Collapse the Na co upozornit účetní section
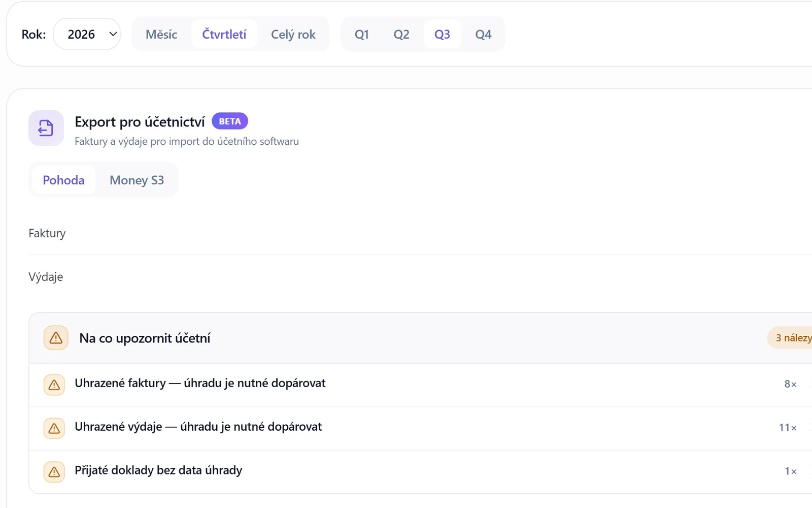The width and height of the screenshot is (812, 508). tap(420, 338)
